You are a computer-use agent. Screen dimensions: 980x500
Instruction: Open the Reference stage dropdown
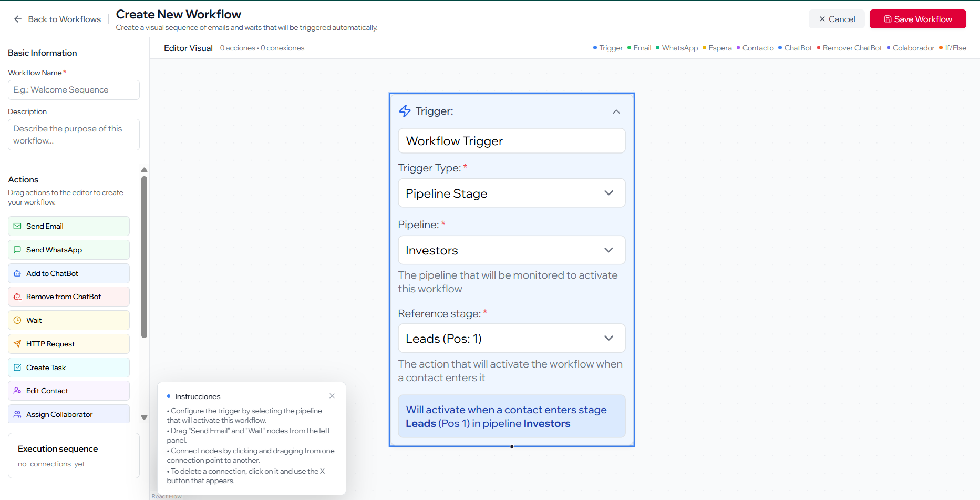pos(511,339)
